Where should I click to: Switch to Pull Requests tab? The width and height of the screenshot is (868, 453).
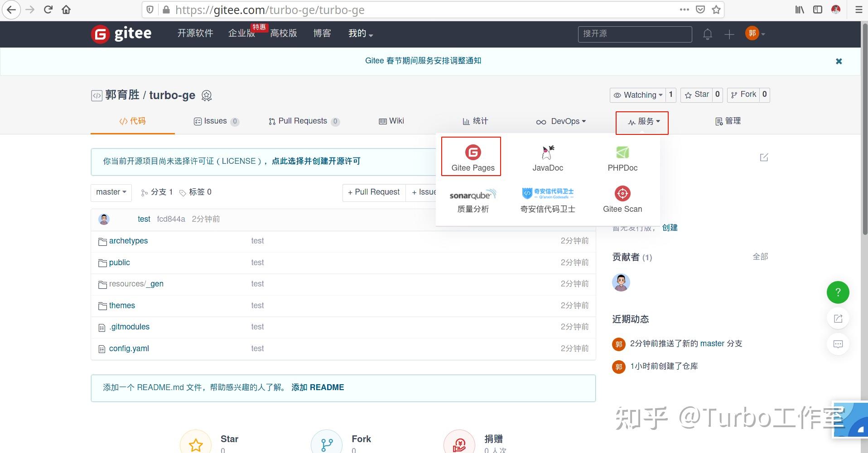pos(304,121)
